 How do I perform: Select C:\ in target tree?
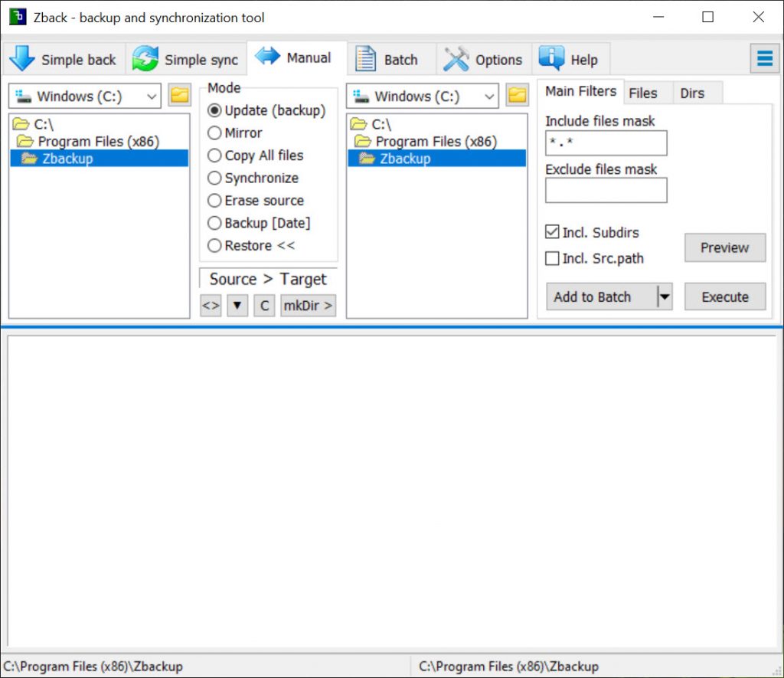[x=437, y=123]
